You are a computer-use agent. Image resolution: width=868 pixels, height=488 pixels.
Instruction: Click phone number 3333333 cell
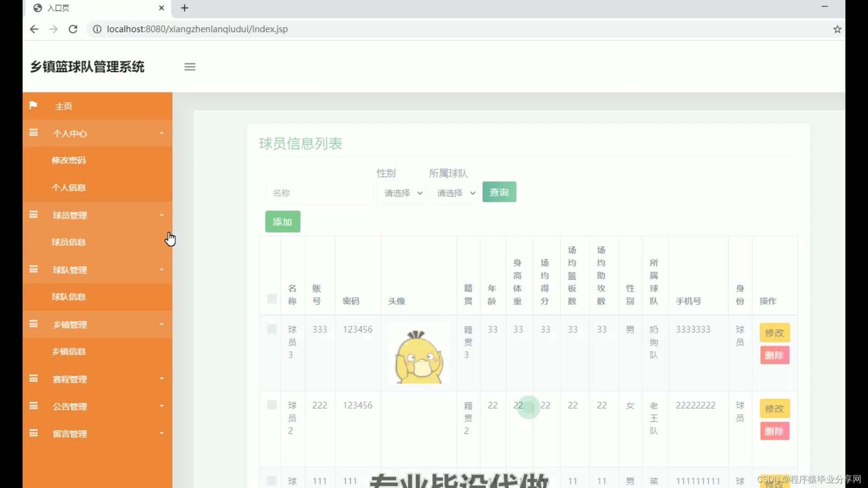693,329
